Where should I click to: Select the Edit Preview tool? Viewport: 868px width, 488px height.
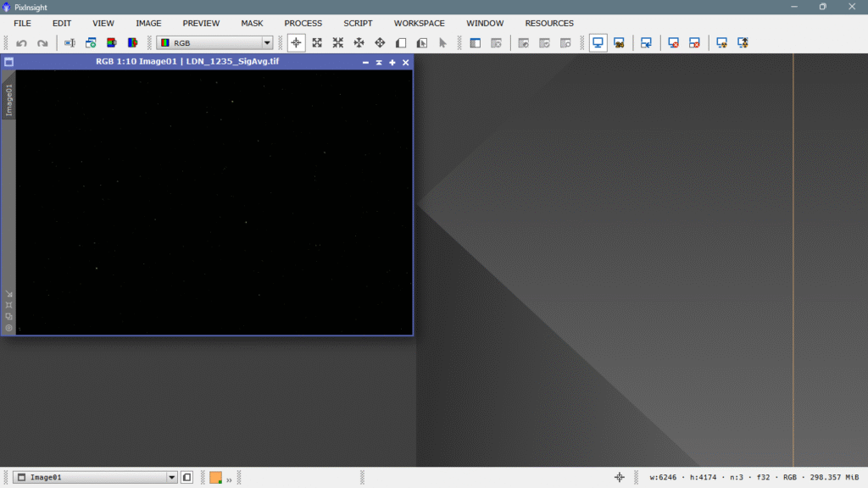[422, 43]
